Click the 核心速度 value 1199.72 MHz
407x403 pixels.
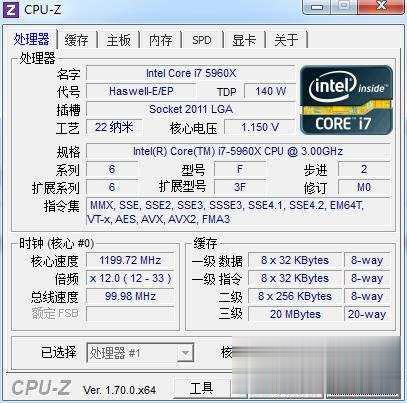click(130, 260)
